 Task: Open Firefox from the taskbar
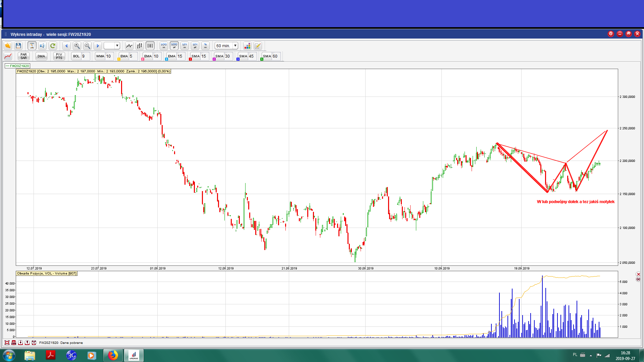click(x=113, y=355)
